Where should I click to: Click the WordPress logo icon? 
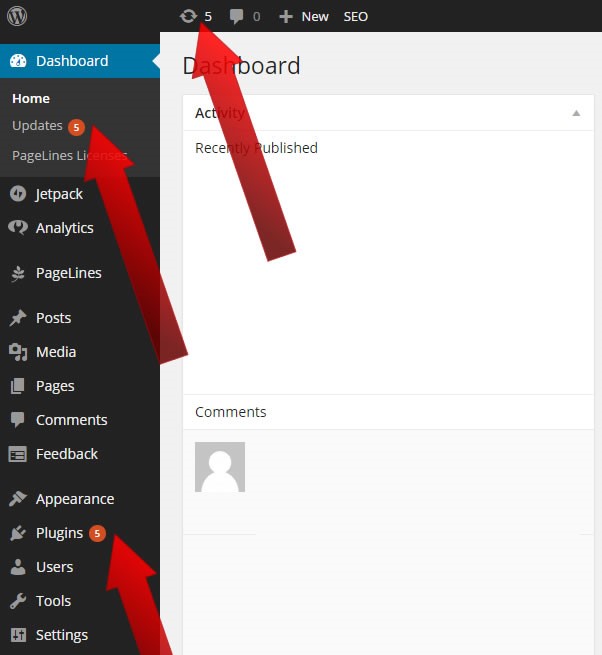[x=17, y=16]
